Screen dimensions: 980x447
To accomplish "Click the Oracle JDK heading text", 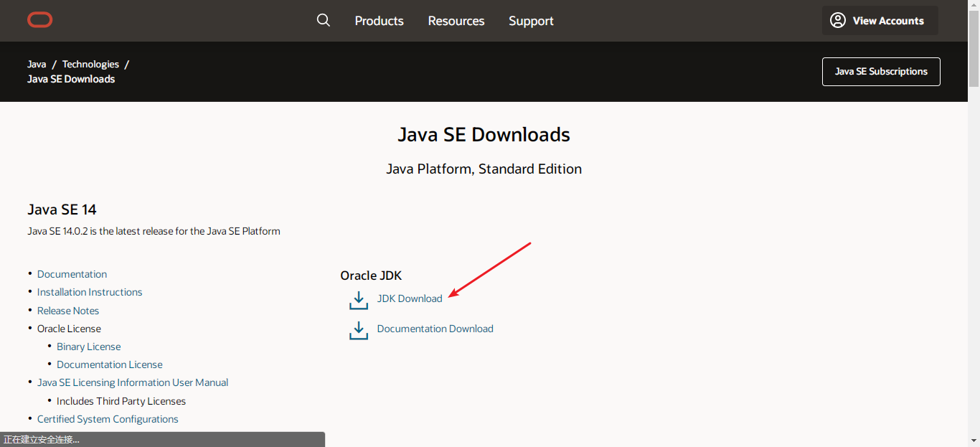I will (371, 276).
